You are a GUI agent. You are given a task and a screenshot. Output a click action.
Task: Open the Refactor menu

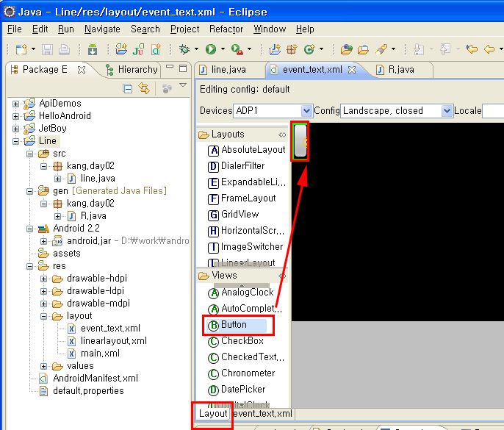pos(226,29)
